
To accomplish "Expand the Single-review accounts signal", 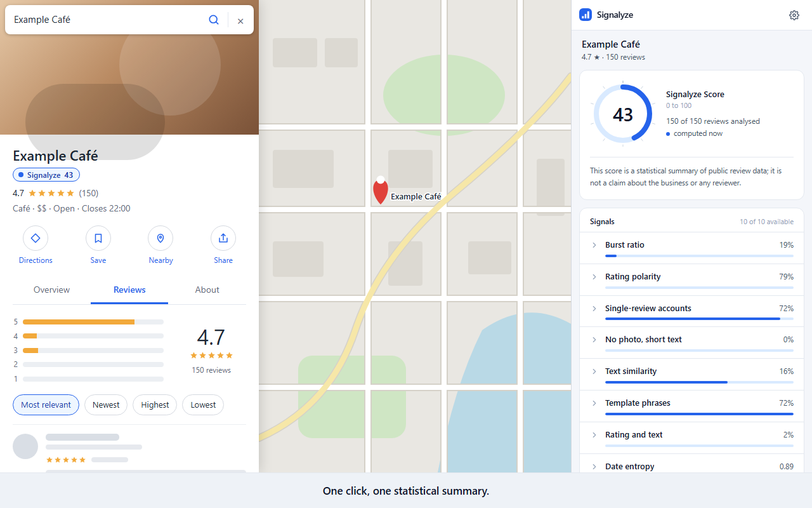I will point(691,311).
